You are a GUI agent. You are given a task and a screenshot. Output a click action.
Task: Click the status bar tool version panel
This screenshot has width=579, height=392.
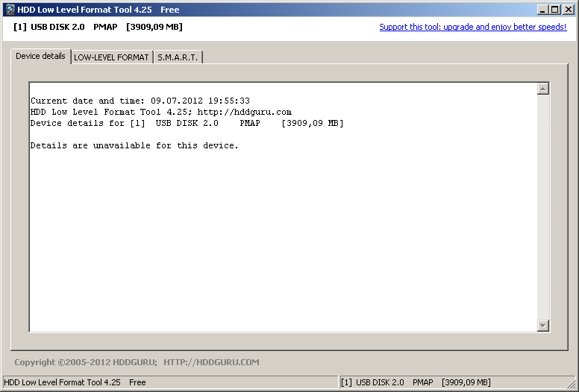tap(75, 382)
